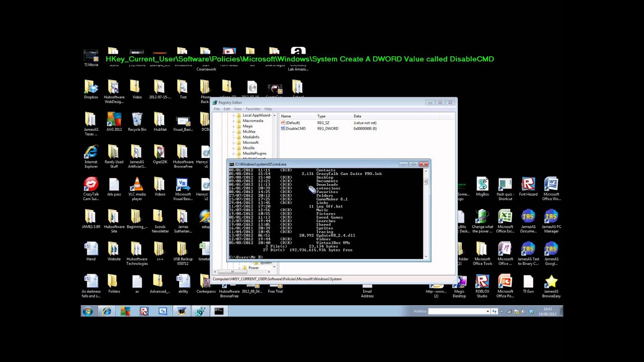
Task: Open the HubNet folder on desktop
Action: [x=159, y=122]
